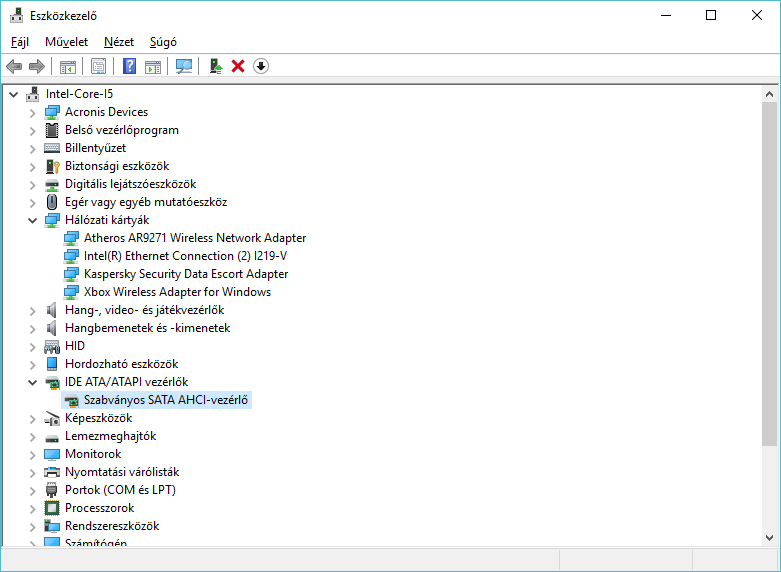Collapse the IDE ATA/ATAPI vezérlők category
The height and width of the screenshot is (572, 781).
32,382
